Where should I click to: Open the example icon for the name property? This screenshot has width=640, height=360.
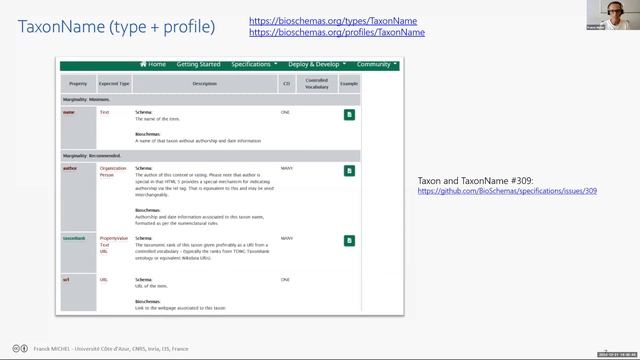pyautogui.click(x=349, y=115)
